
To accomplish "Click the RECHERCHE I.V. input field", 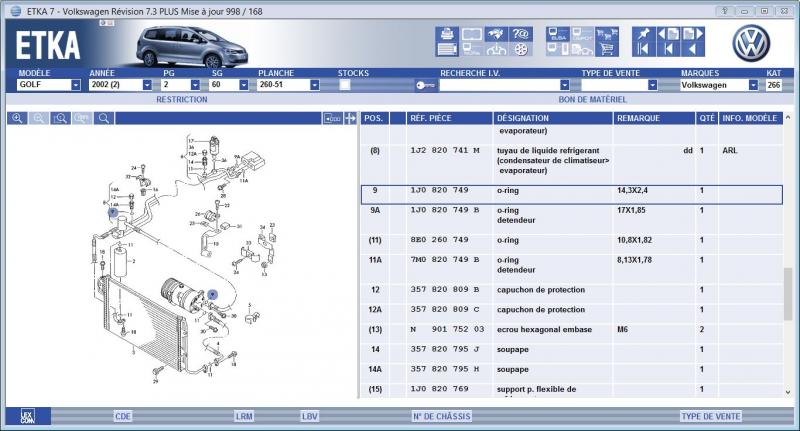I will [x=499, y=85].
